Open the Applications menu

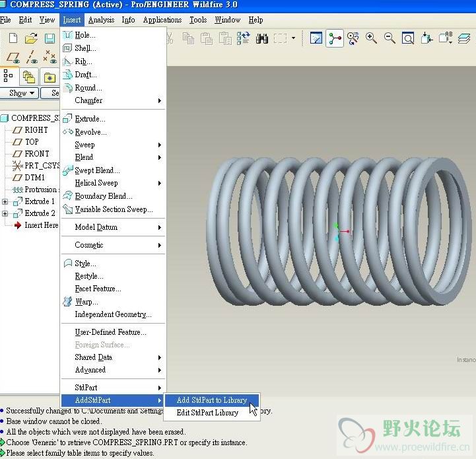pos(162,20)
